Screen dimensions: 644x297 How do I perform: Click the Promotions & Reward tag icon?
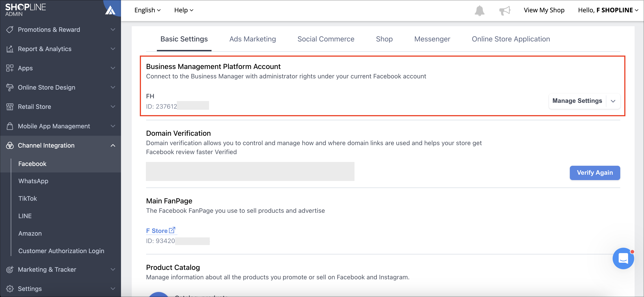click(10, 30)
